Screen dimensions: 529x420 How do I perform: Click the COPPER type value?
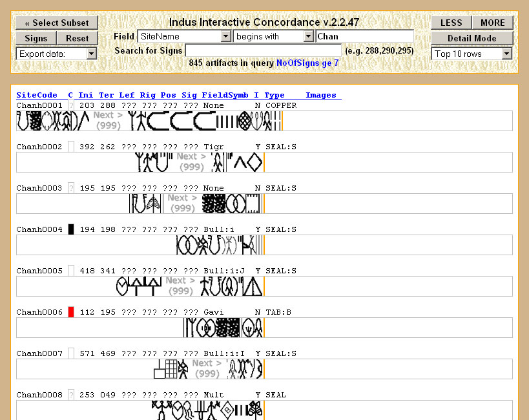(281, 105)
